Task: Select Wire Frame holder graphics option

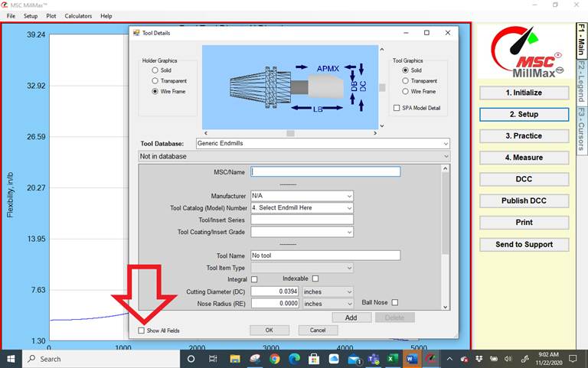Action: point(155,91)
